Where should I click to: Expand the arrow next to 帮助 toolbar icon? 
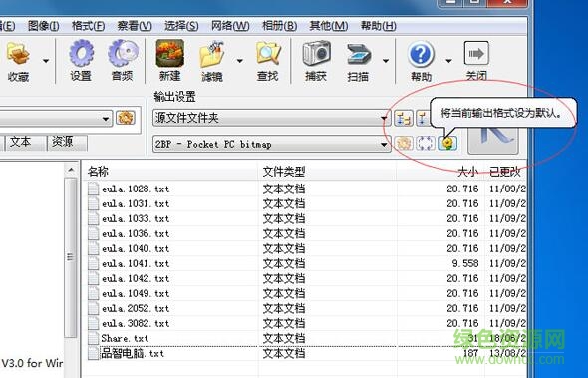click(x=448, y=61)
